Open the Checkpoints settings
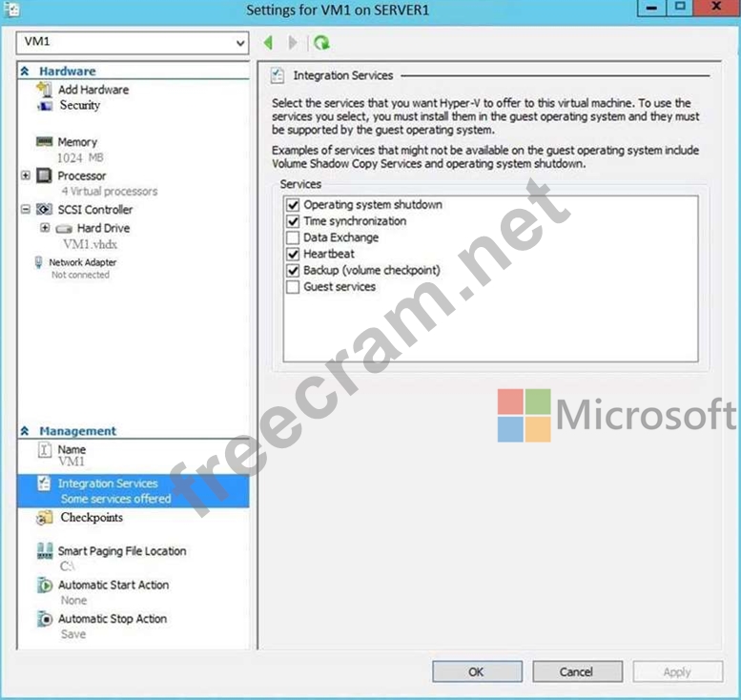Viewport: 741px width, 700px height. (x=92, y=518)
